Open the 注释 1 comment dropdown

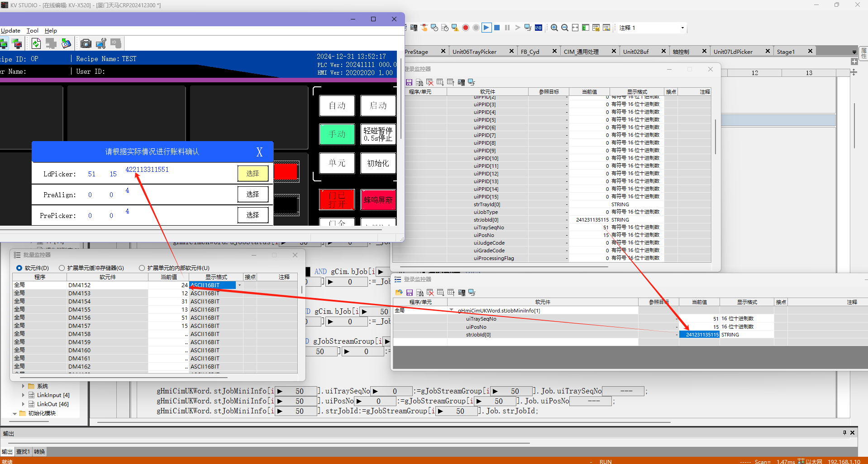click(682, 28)
